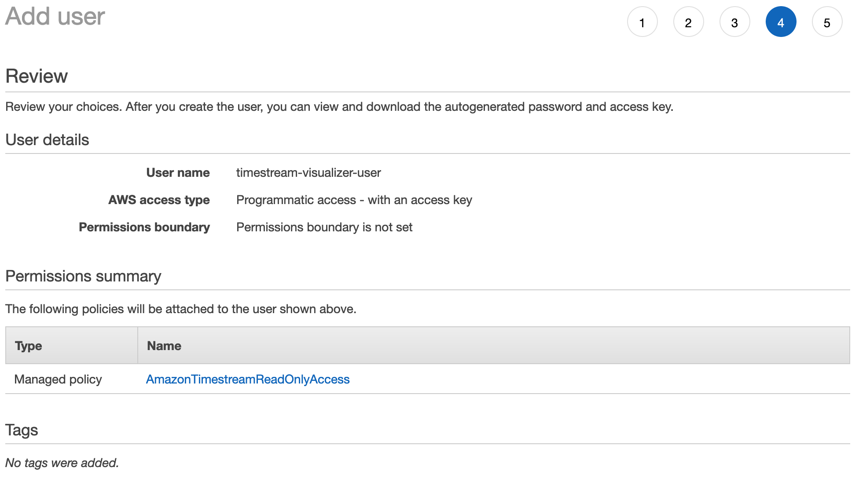Click the 'No tags were added' text
Viewport: 859px width, 504px height.
pyautogui.click(x=62, y=463)
